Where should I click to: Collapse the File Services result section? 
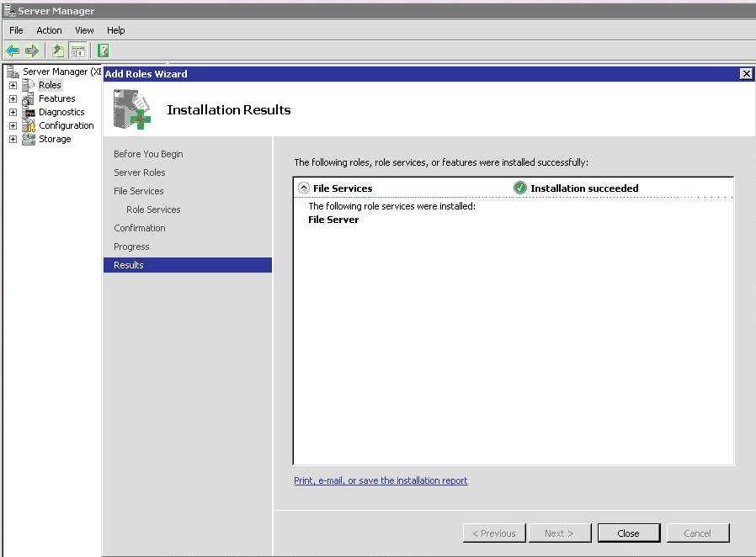(303, 188)
